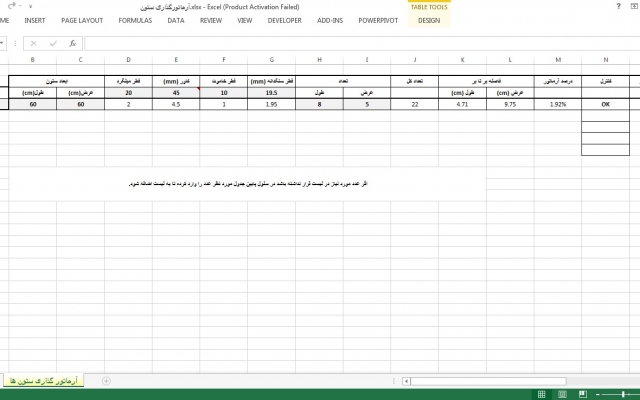Screen dimensions: 640x400
Task: Select cell showing OK in column N
Action: pos(606,104)
